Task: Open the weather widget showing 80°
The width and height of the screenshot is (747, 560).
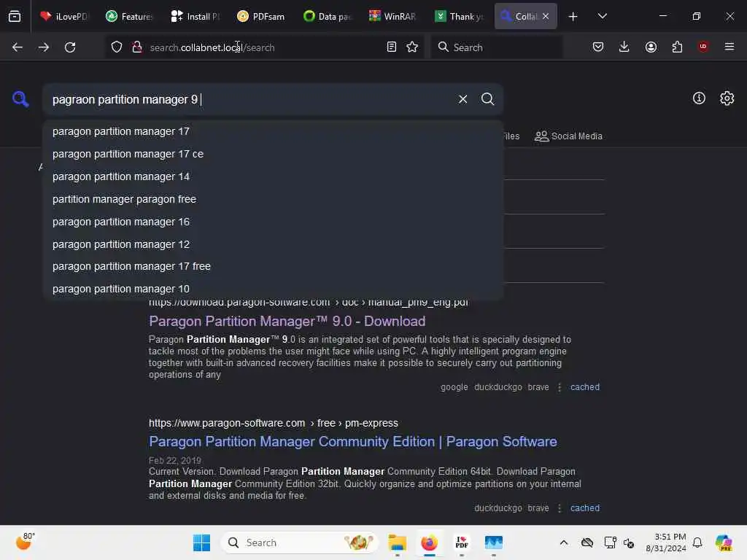Action: 25,542
